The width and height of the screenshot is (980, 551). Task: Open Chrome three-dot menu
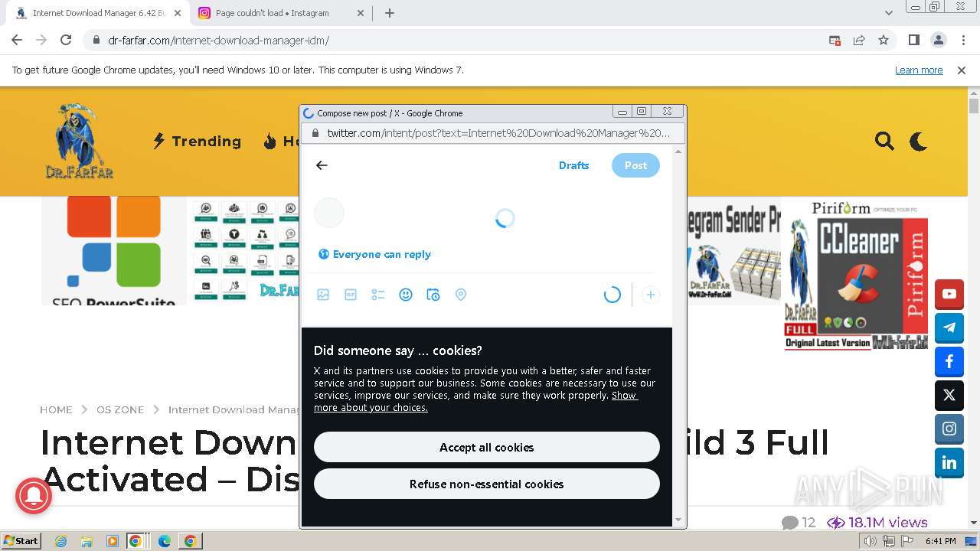(962, 41)
